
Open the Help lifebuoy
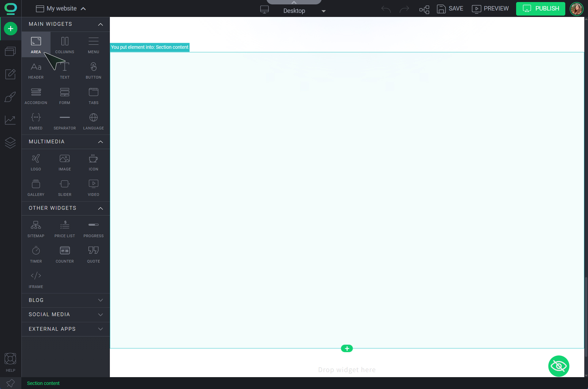pyautogui.click(x=11, y=362)
